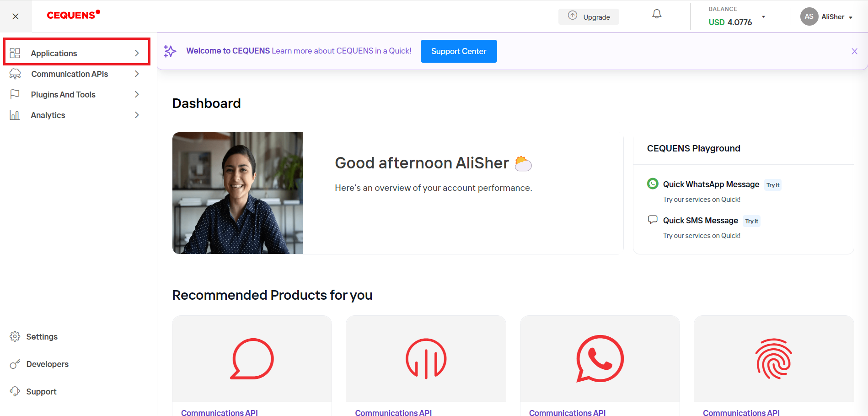The height and width of the screenshot is (416, 868).
Task: Click 'Recommended Products for you' heading
Action: [272, 295]
